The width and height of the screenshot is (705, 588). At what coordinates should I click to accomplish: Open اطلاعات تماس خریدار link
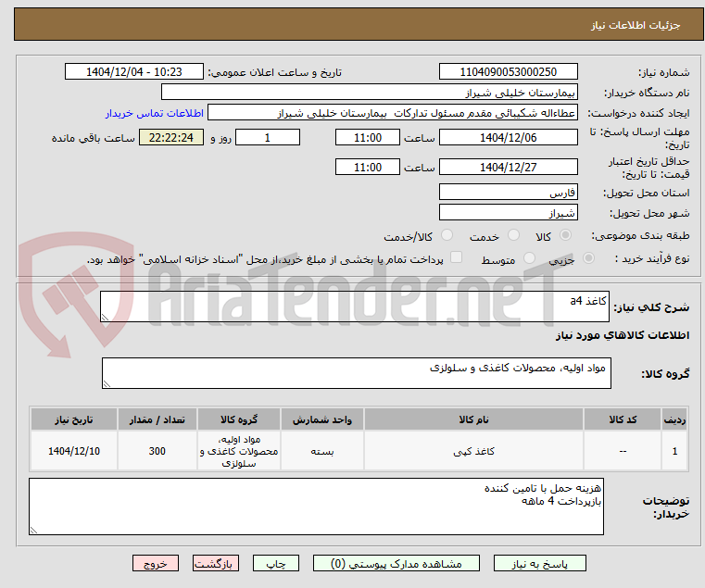[155, 113]
